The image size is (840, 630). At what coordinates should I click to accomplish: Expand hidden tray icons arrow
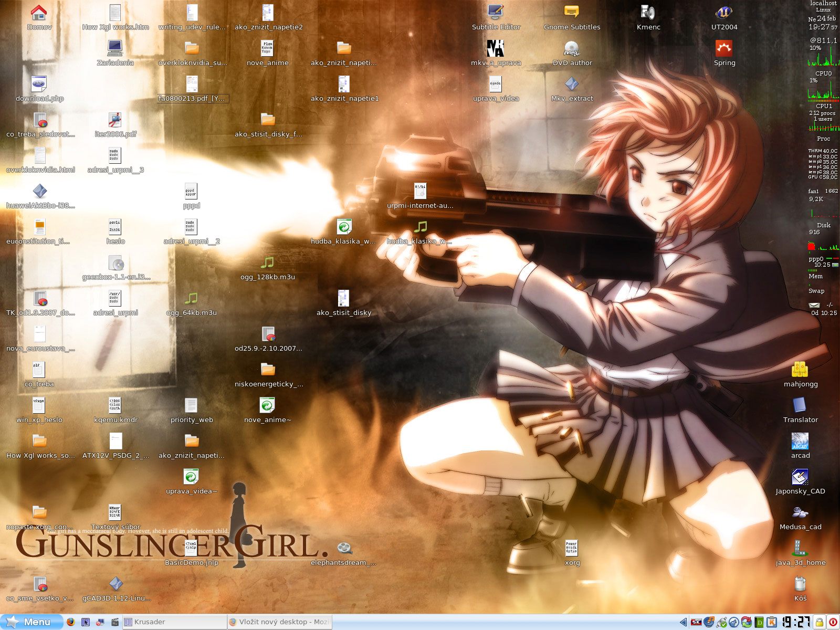(x=683, y=623)
